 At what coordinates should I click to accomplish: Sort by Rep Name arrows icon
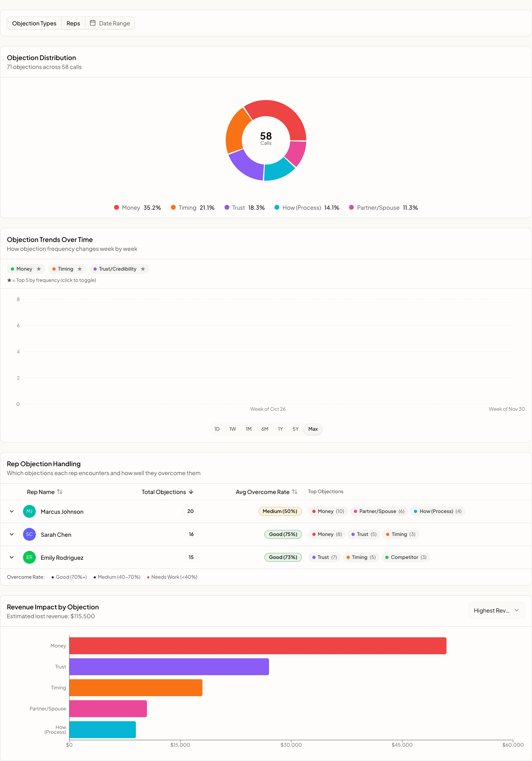click(x=60, y=492)
